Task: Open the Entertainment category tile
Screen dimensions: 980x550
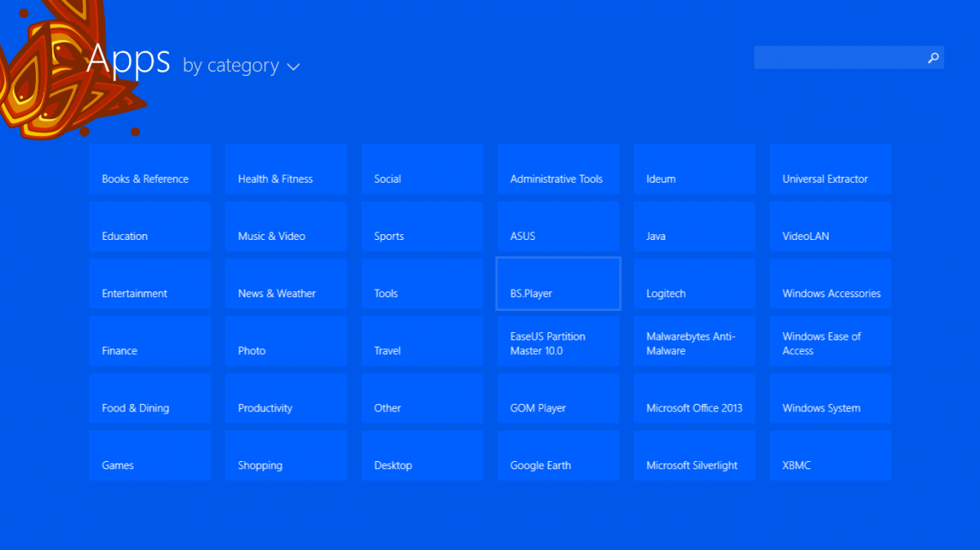Action: (x=150, y=283)
